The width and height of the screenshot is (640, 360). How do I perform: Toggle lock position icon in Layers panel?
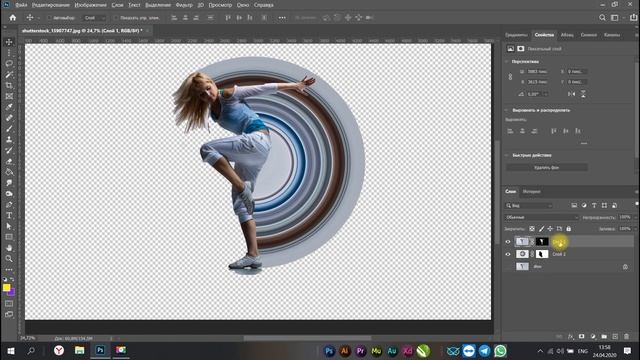[x=550, y=229]
